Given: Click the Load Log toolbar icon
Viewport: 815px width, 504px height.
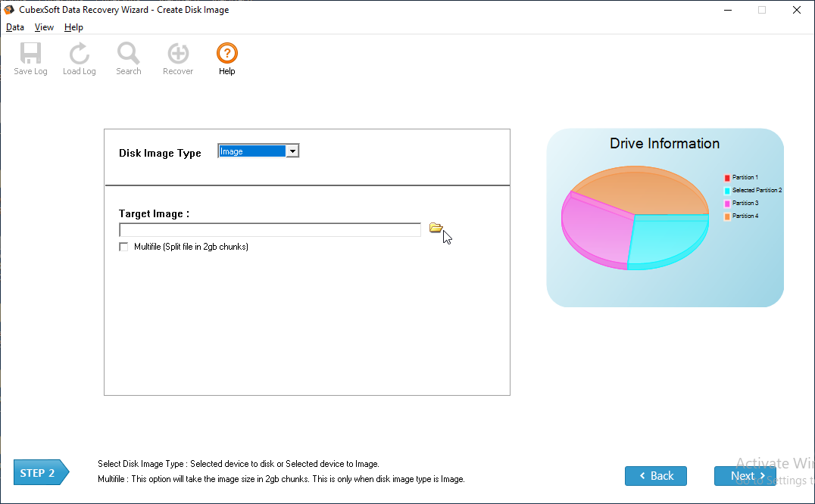Looking at the screenshot, I should [79, 54].
